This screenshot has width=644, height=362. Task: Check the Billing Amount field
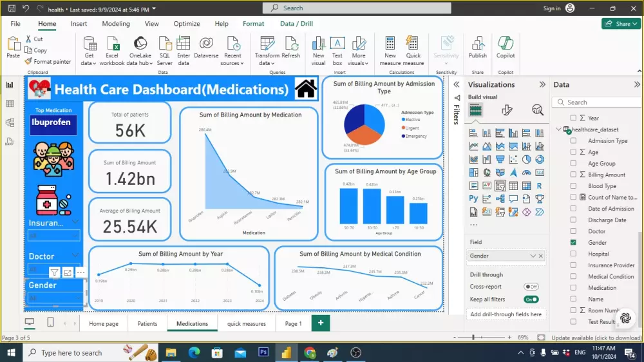pos(573,175)
